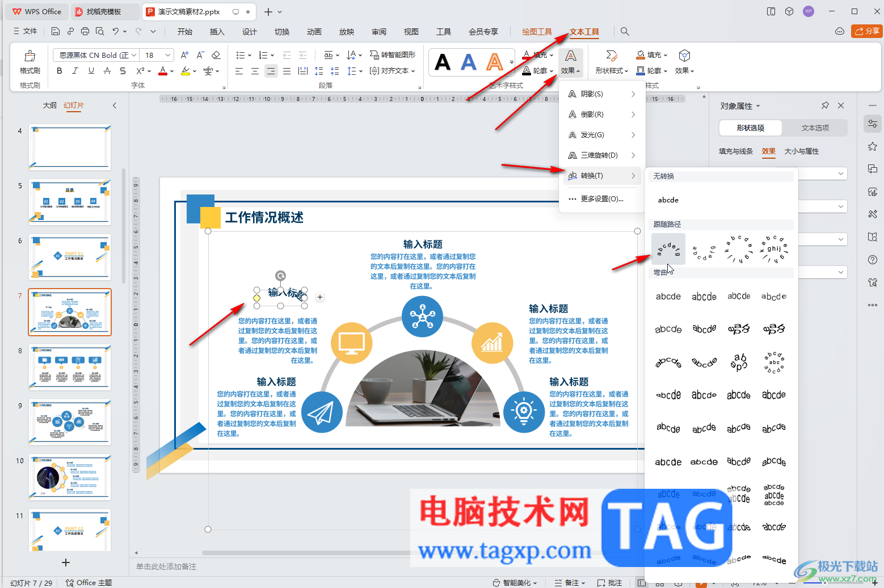Switch to Outline (大纲) view tab
This screenshot has height=588, width=884.
[50, 105]
